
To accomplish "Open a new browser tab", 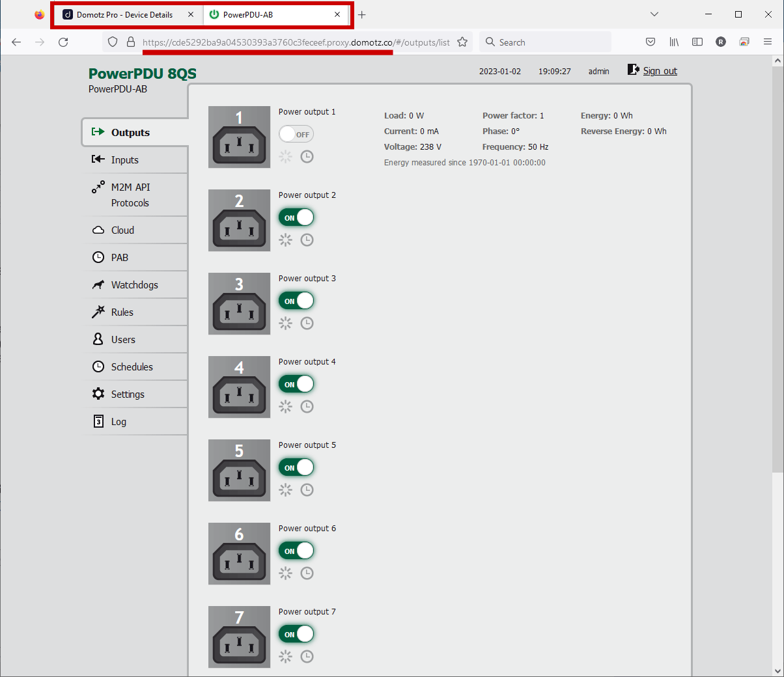I will (362, 14).
